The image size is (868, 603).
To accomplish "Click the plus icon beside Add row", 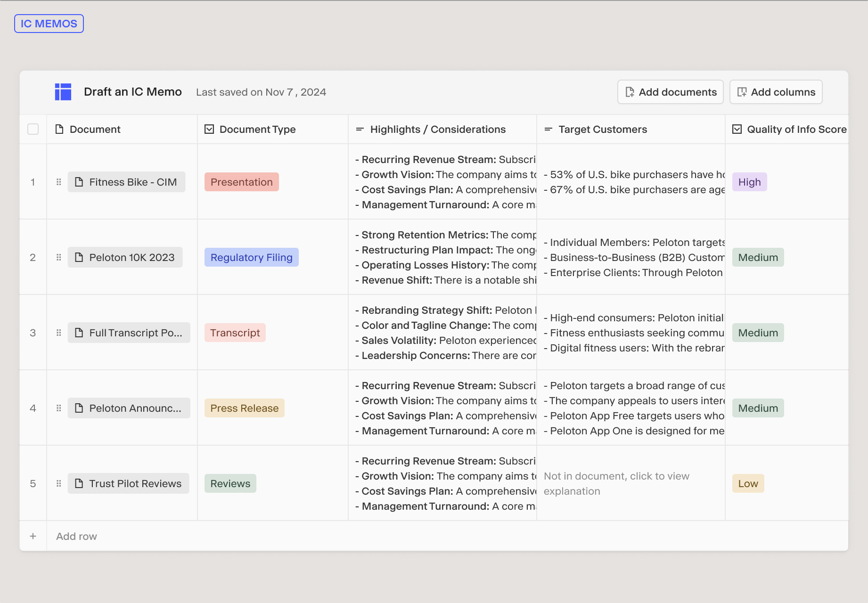I will 33,536.
